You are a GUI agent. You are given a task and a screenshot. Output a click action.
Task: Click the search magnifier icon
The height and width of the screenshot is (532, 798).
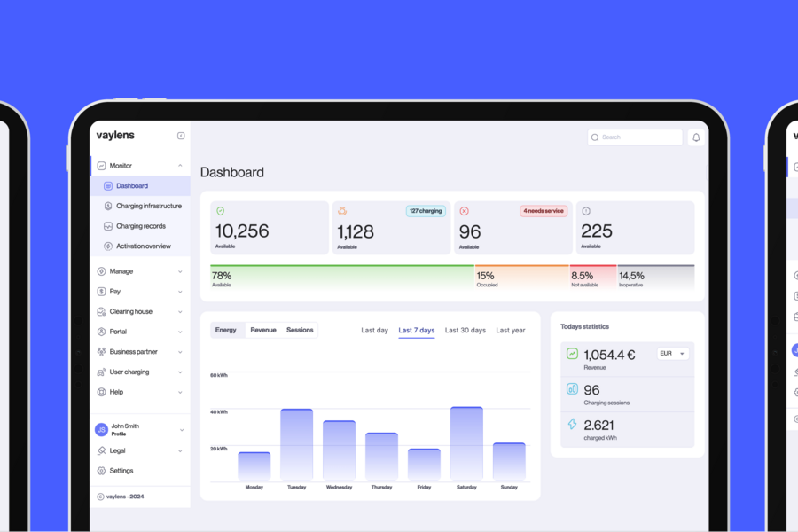tap(595, 137)
